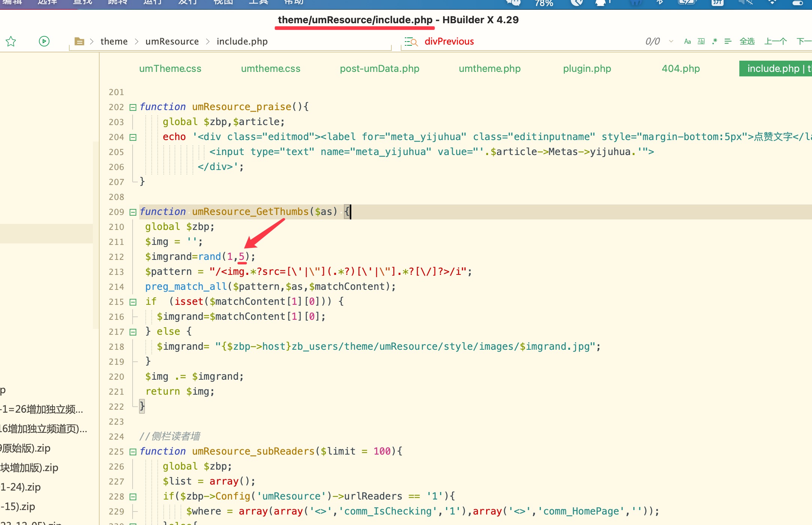Click the Bluetooth icon in menu bar
Viewport: 812px width, 525px height.
[x=660, y=2]
